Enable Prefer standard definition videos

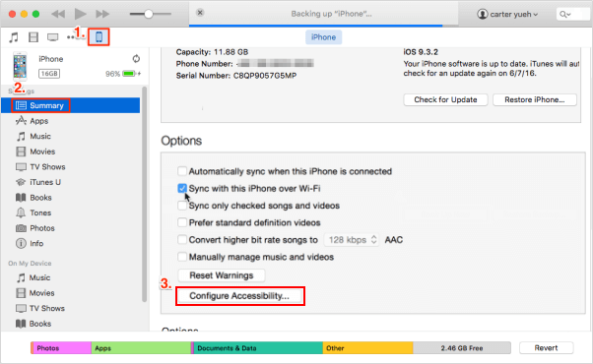[182, 222]
